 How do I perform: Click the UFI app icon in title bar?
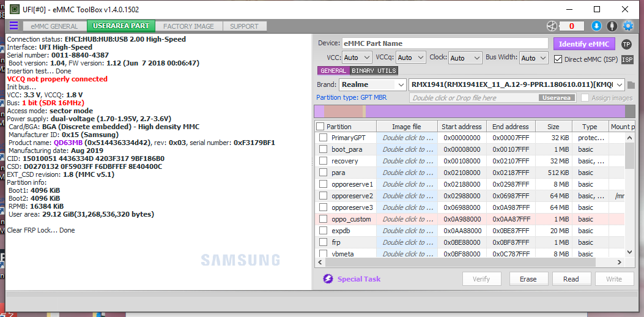tap(15, 9)
